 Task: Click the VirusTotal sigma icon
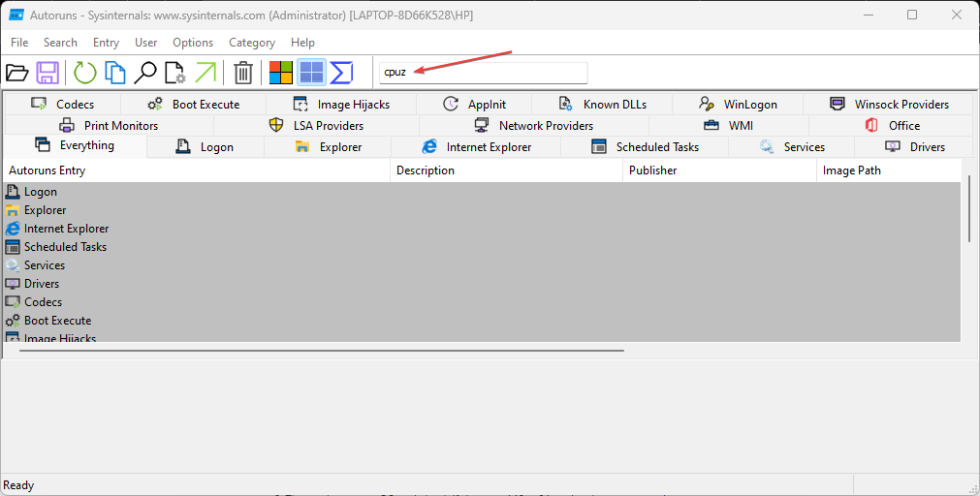coord(341,73)
